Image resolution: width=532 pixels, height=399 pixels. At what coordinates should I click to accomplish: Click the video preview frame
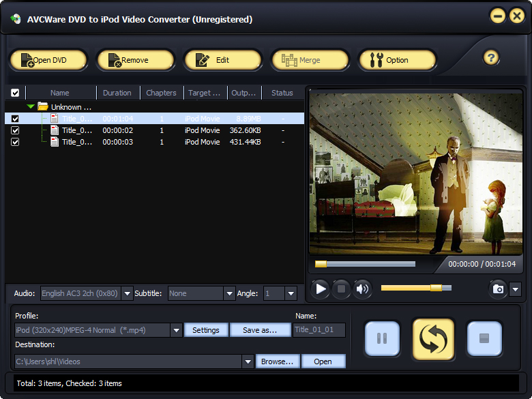pos(415,174)
